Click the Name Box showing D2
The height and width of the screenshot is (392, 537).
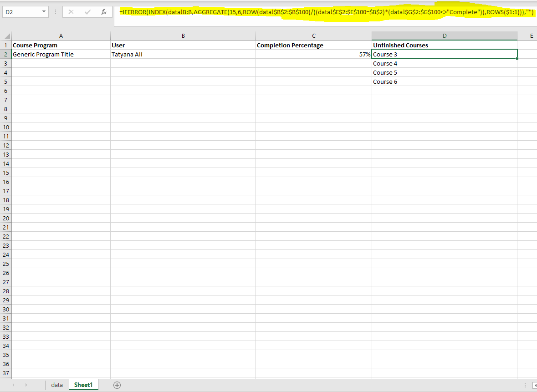[x=22, y=12]
